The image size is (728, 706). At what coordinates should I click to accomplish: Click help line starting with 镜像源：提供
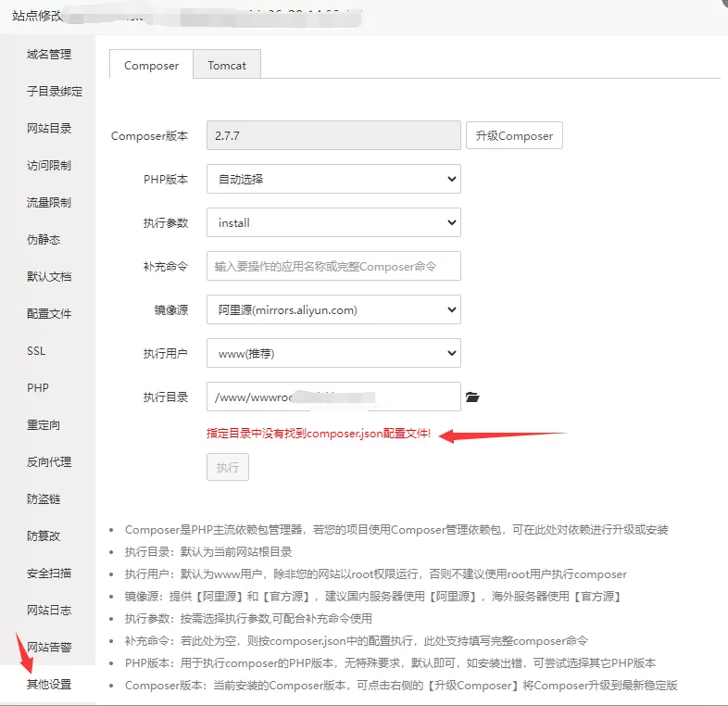(373, 597)
